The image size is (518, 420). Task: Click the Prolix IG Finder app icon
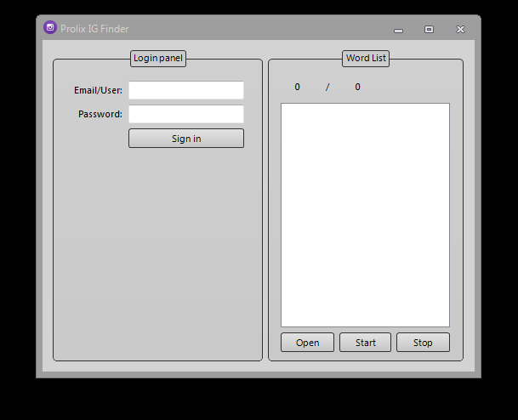[x=50, y=27]
